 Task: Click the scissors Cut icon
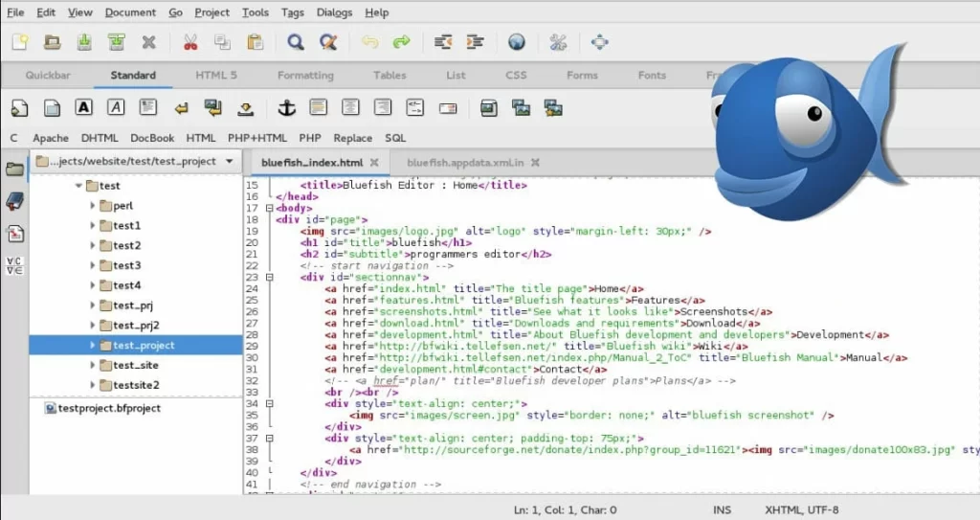click(189, 42)
